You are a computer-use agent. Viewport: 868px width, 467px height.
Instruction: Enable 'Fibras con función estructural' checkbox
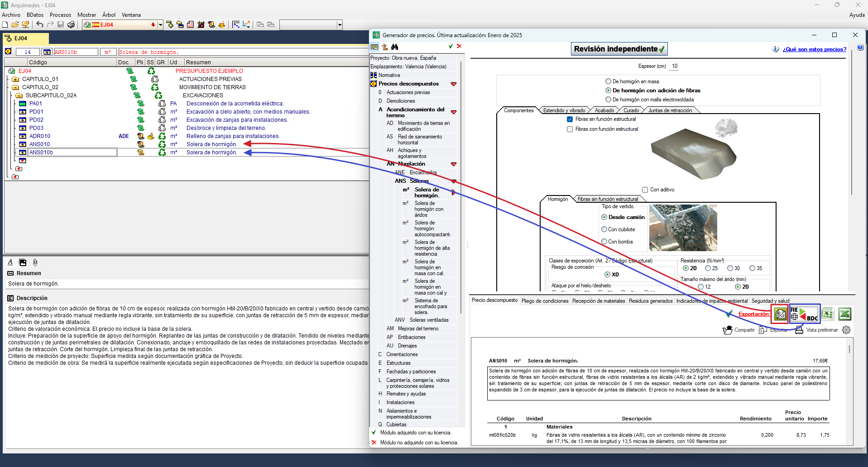point(570,129)
